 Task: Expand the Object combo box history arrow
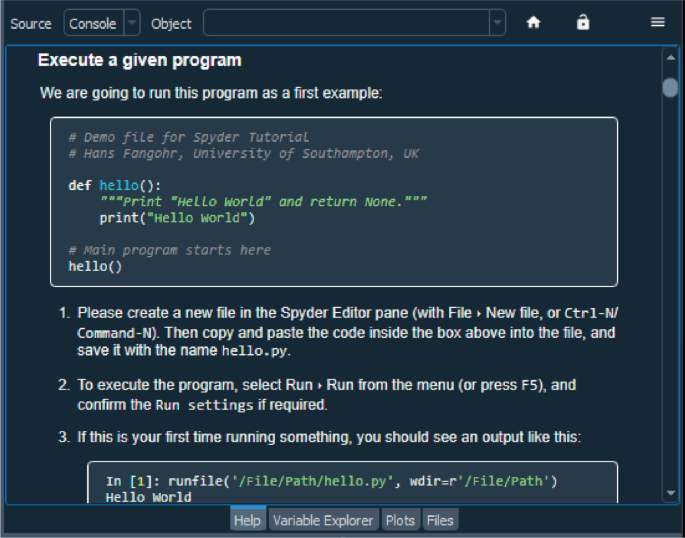click(497, 23)
